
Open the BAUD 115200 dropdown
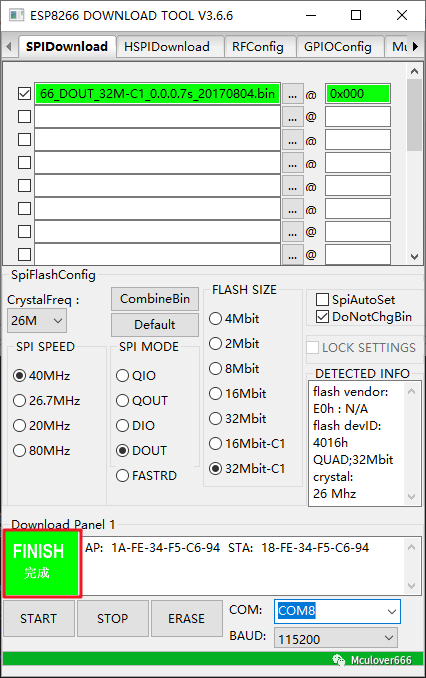click(336, 638)
